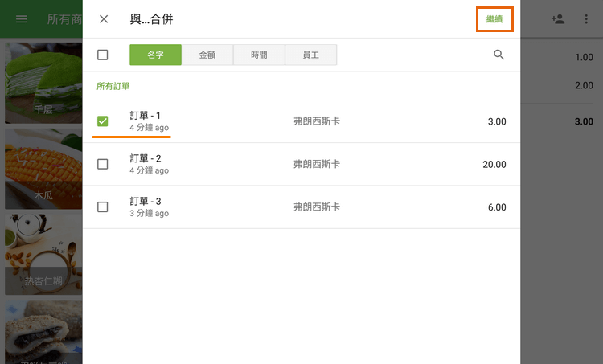Screen dimensions: 603x364
Task: Sort orders by 金額 tab
Action: point(207,55)
